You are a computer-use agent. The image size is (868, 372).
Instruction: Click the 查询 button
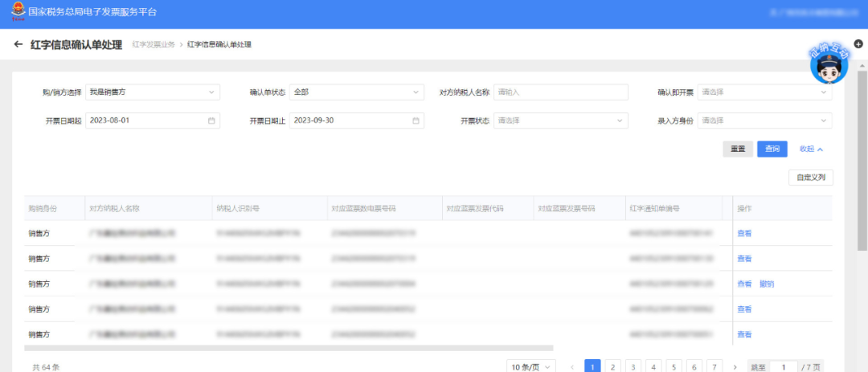pyautogui.click(x=772, y=149)
